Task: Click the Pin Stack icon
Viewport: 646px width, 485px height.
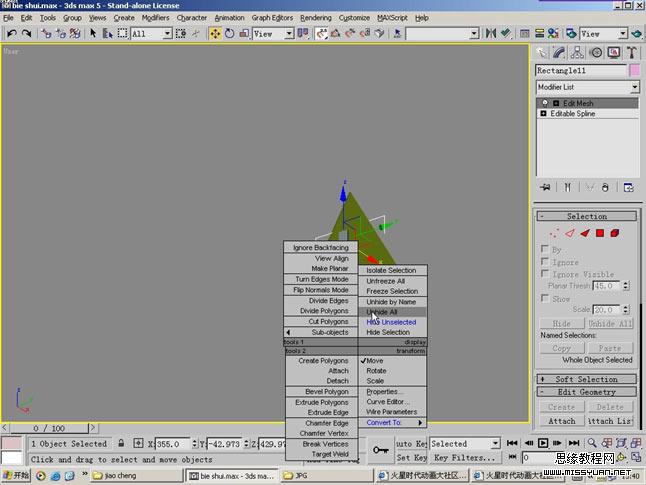Action: (545, 187)
